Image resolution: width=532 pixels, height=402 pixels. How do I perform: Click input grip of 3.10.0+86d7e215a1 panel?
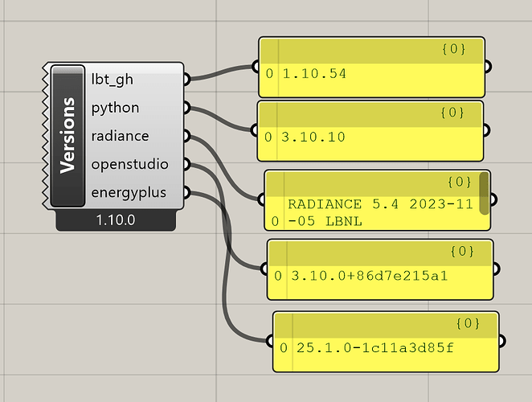pyautogui.click(x=264, y=269)
